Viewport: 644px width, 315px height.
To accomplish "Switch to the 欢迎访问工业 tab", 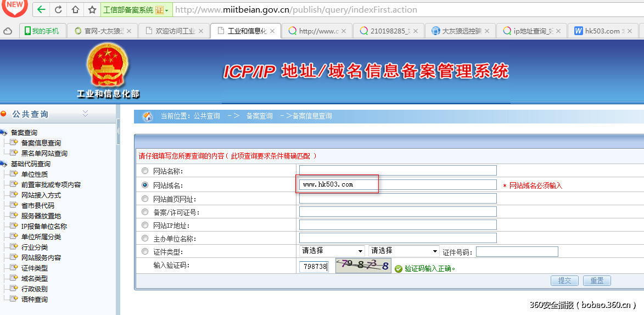I will [x=173, y=31].
